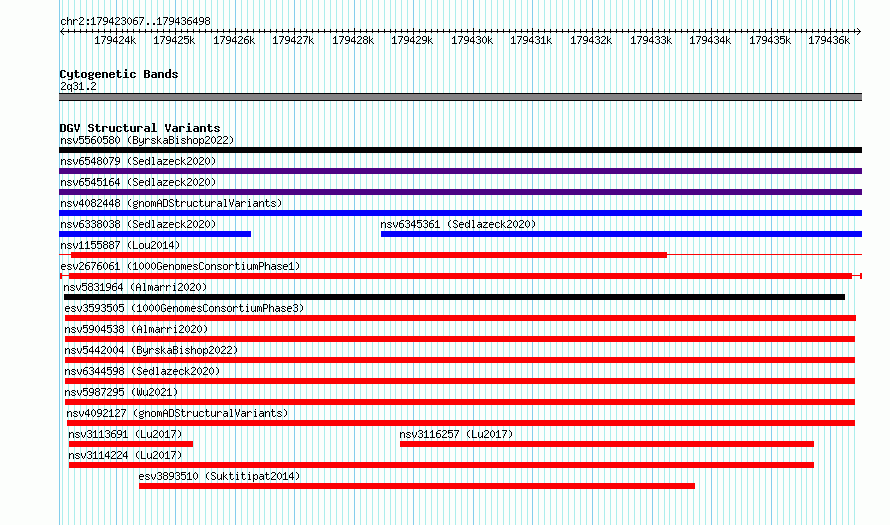Select the blue nsv6345361 variant bar

click(x=622, y=234)
